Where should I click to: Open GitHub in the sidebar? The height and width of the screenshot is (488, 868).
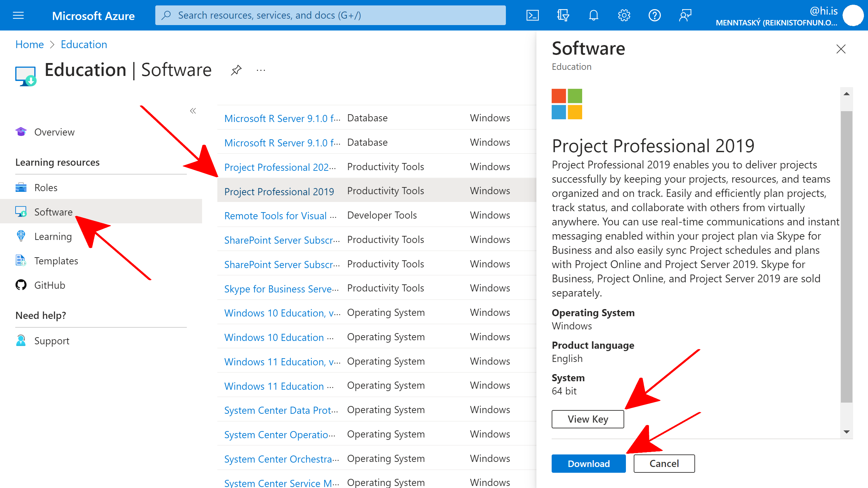pos(50,285)
